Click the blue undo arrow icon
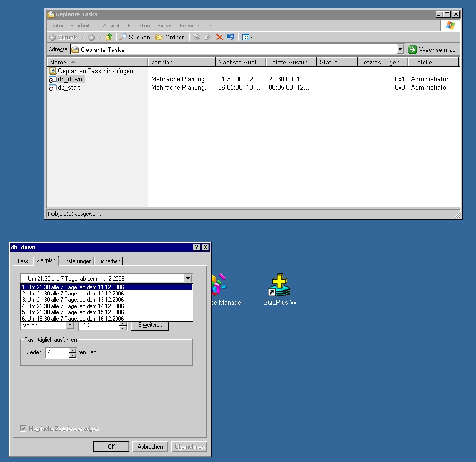Image resolution: width=476 pixels, height=462 pixels. click(x=231, y=37)
